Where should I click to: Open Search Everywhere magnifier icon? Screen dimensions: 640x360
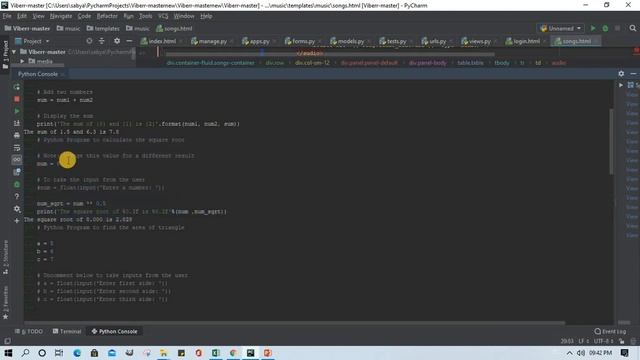pyautogui.click(x=633, y=28)
